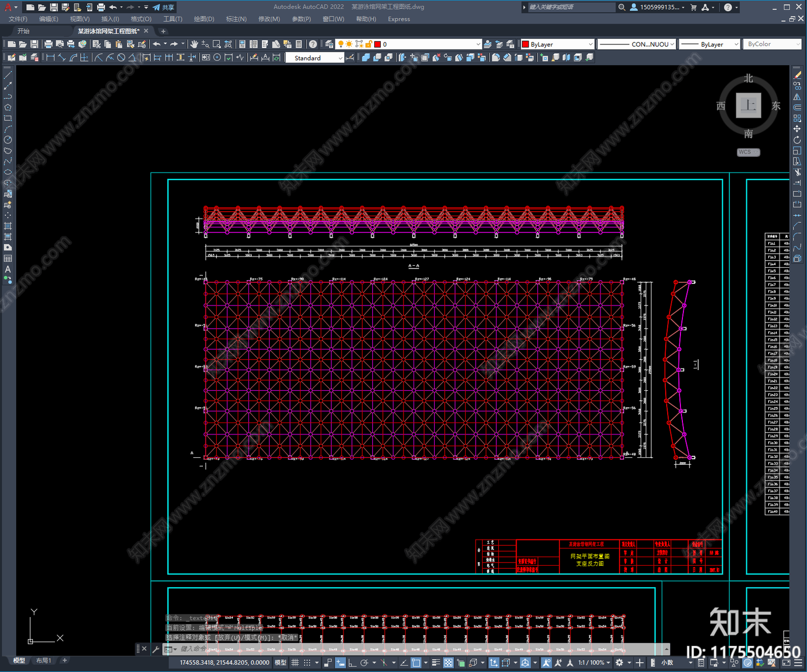The image size is (807, 672).
Task: Click the WCS button under the ViewCube
Action: point(748,152)
